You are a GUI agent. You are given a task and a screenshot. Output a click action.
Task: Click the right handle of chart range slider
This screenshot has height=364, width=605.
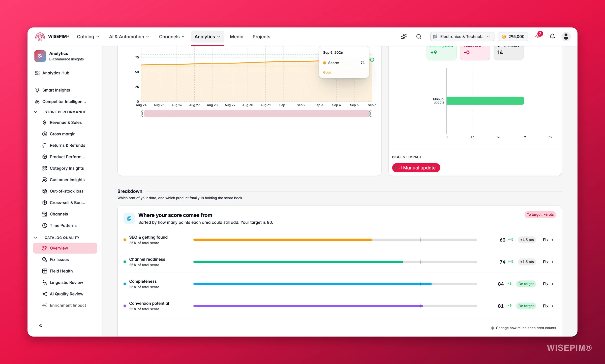coord(371,114)
